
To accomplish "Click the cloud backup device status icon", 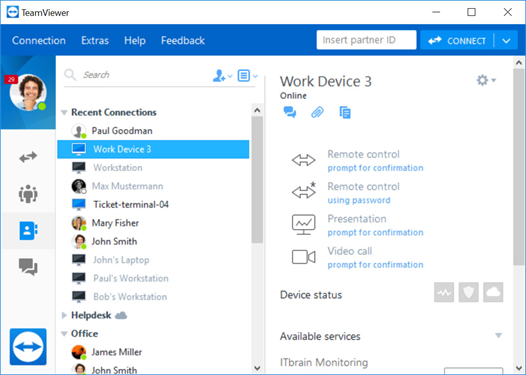I will pyautogui.click(x=493, y=292).
